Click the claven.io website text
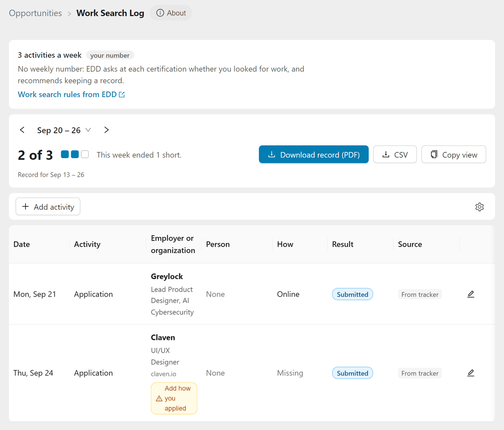This screenshot has height=430, width=504. tap(163, 374)
